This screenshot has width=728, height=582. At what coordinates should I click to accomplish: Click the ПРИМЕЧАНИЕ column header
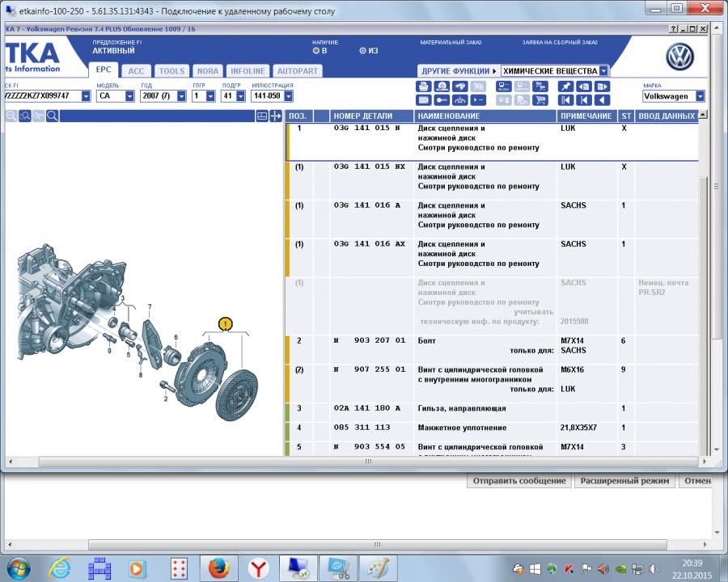click(x=586, y=116)
